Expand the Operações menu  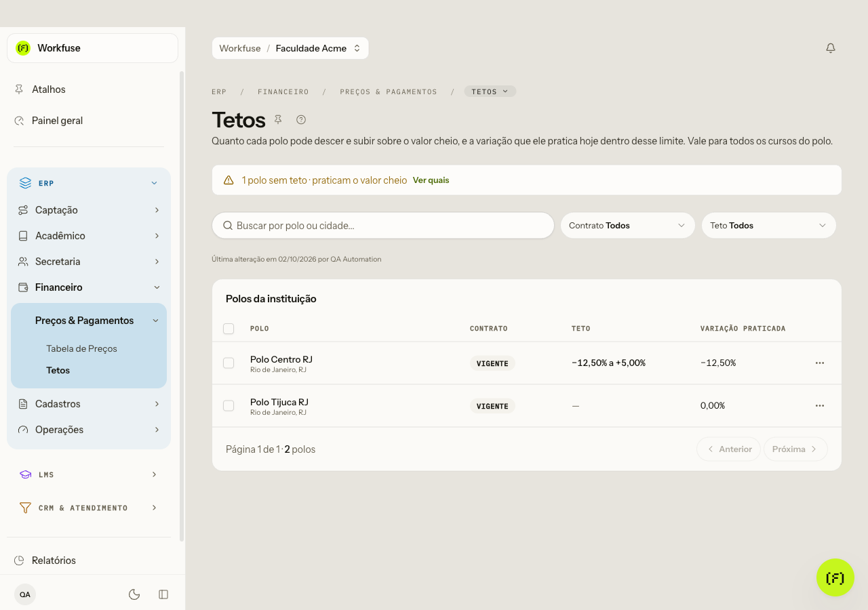click(89, 430)
